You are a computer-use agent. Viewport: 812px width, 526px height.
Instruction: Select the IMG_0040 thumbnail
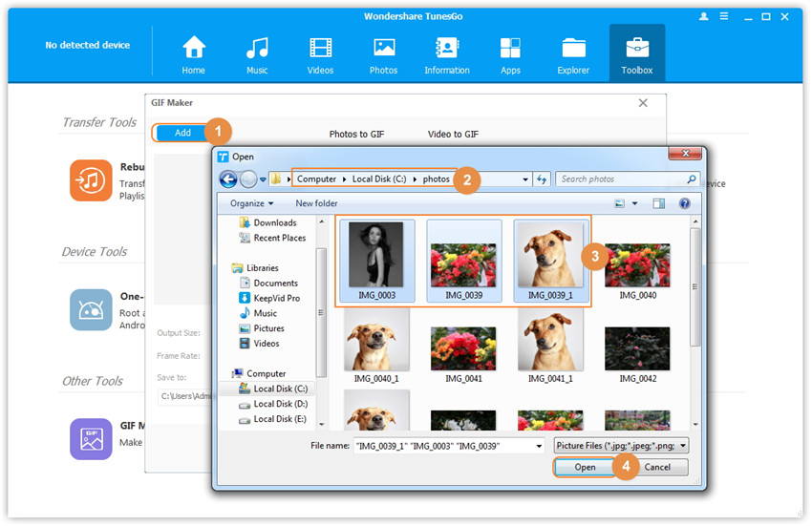(x=637, y=271)
